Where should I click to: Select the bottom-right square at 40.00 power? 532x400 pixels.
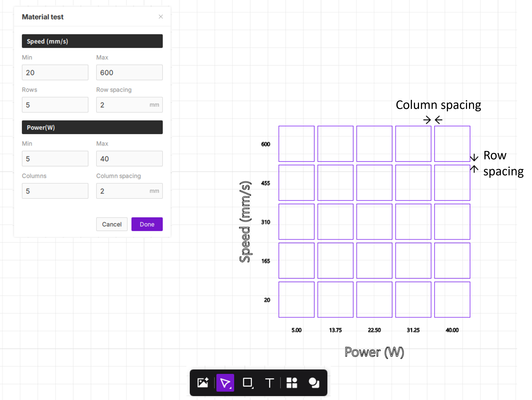(x=452, y=299)
